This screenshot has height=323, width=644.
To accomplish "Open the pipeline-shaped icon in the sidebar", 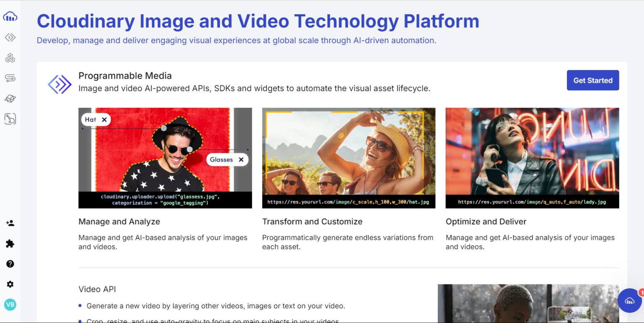I will [x=10, y=78].
